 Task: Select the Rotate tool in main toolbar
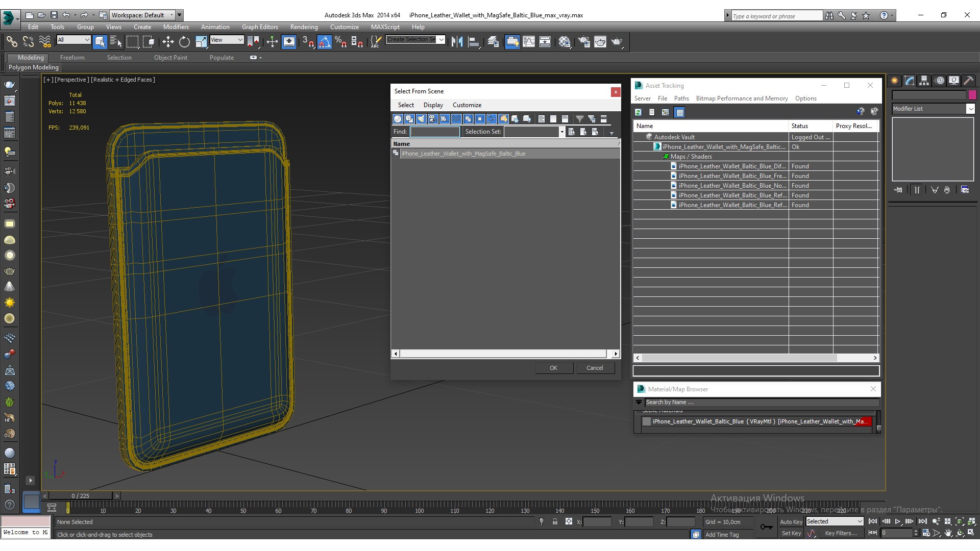click(184, 42)
